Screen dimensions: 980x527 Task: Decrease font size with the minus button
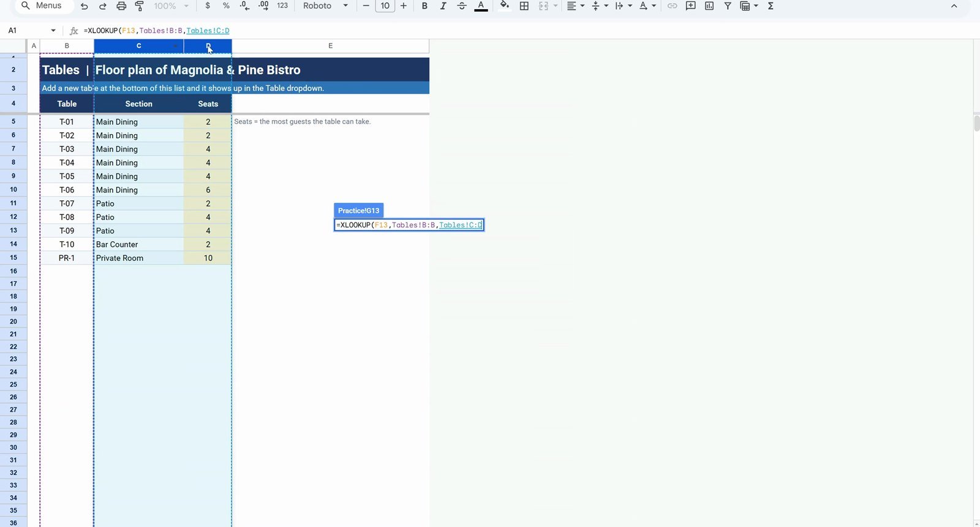pos(366,6)
